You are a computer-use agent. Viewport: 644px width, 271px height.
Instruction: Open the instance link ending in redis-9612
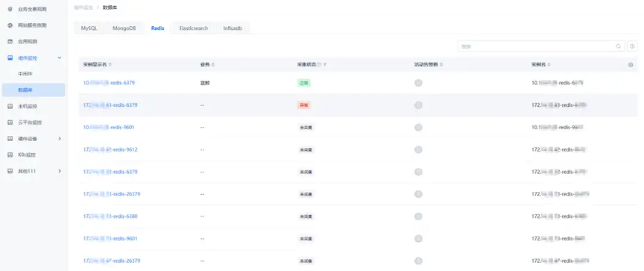click(110, 150)
